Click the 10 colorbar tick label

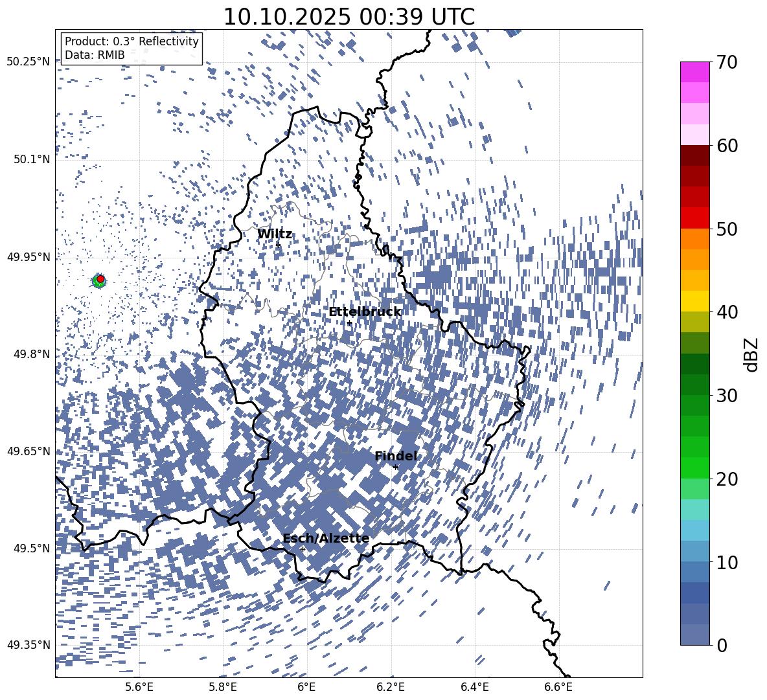tap(727, 562)
